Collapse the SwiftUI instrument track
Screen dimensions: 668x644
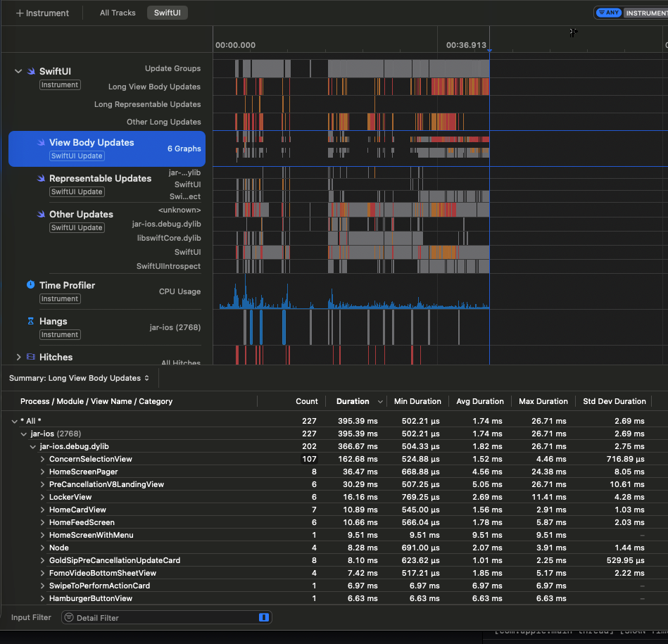coord(18,71)
